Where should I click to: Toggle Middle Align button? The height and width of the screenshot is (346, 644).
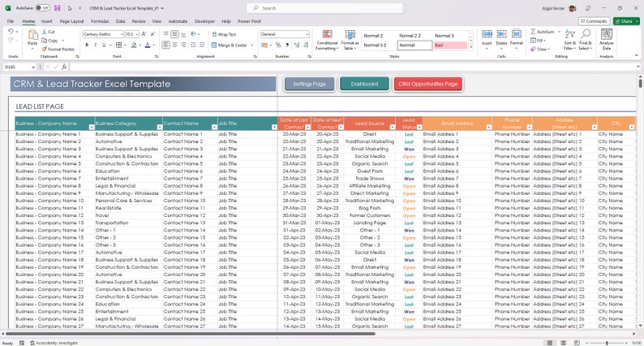[174, 34]
